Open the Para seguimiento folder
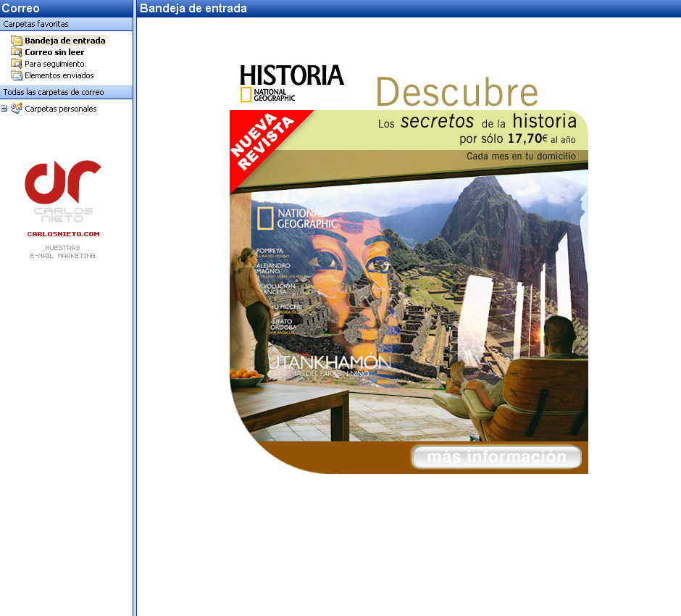The height and width of the screenshot is (616, 681). (54, 64)
